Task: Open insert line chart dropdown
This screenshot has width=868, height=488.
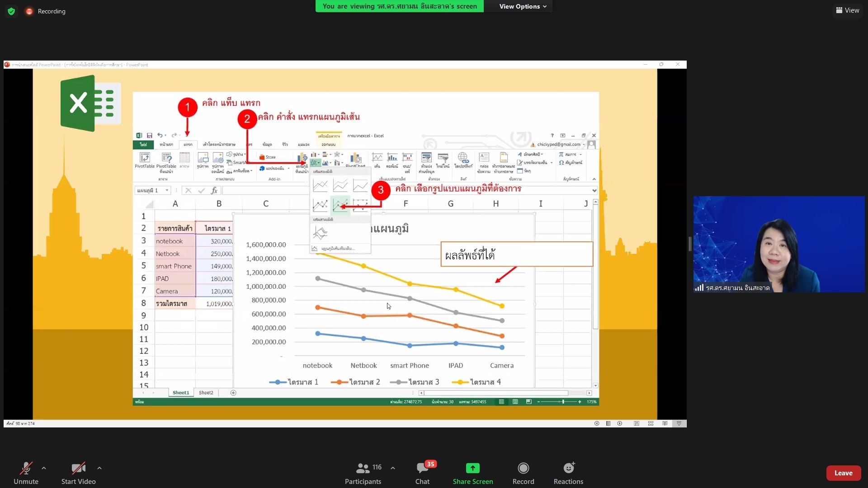Action: (316, 163)
